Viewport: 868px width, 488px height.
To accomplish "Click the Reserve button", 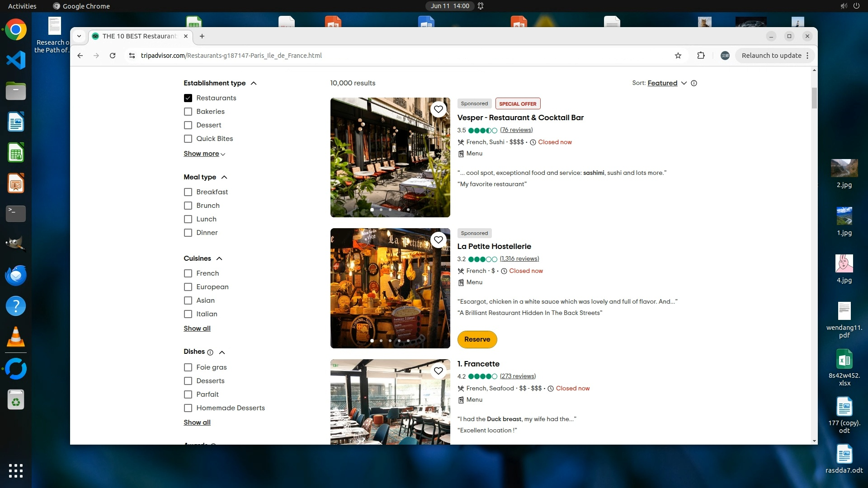I will [477, 339].
